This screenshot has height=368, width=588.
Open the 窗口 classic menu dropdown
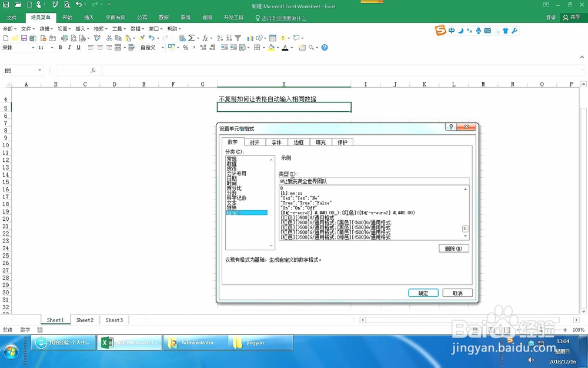(x=156, y=28)
